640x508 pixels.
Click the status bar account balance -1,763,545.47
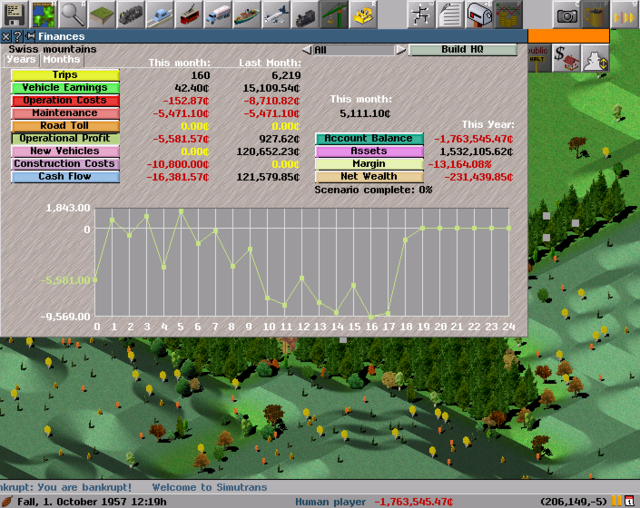click(x=413, y=501)
